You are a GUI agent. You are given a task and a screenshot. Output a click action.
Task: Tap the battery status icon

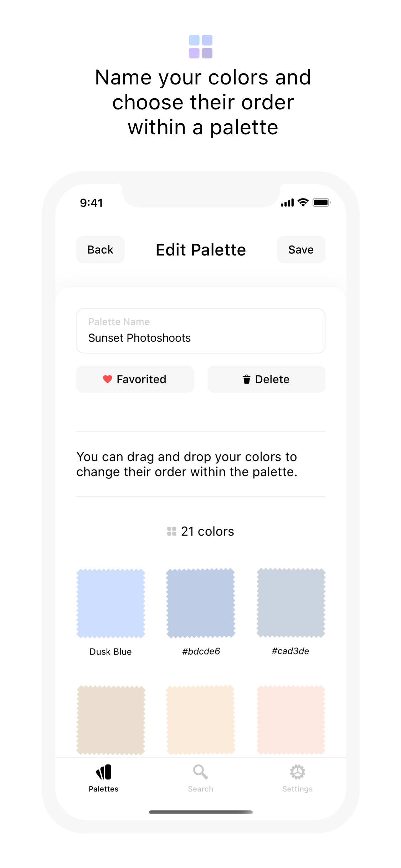tap(322, 202)
